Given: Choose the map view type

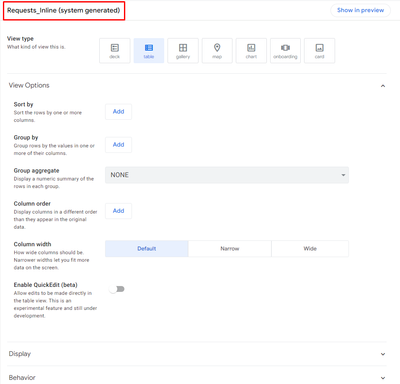Looking at the screenshot, I should click(x=217, y=51).
